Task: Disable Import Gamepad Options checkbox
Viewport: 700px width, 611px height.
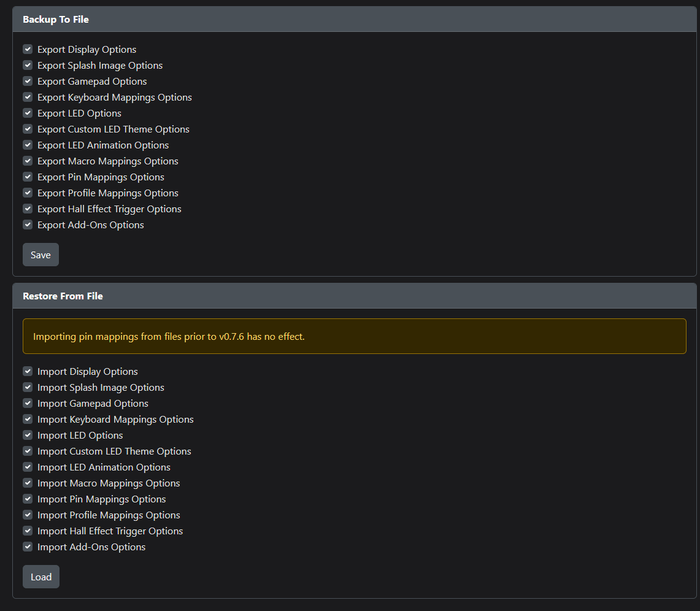Action: (28, 403)
